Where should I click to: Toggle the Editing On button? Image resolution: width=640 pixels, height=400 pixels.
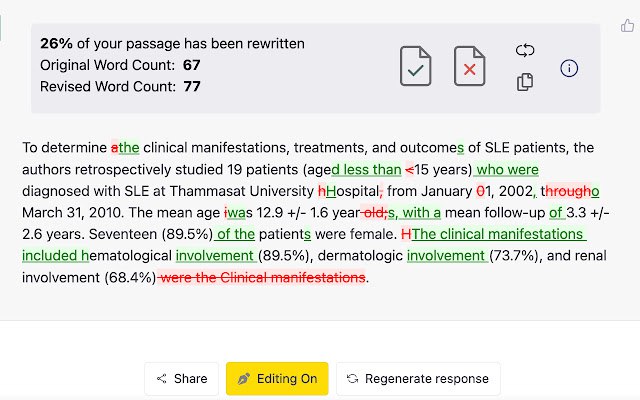tap(277, 378)
